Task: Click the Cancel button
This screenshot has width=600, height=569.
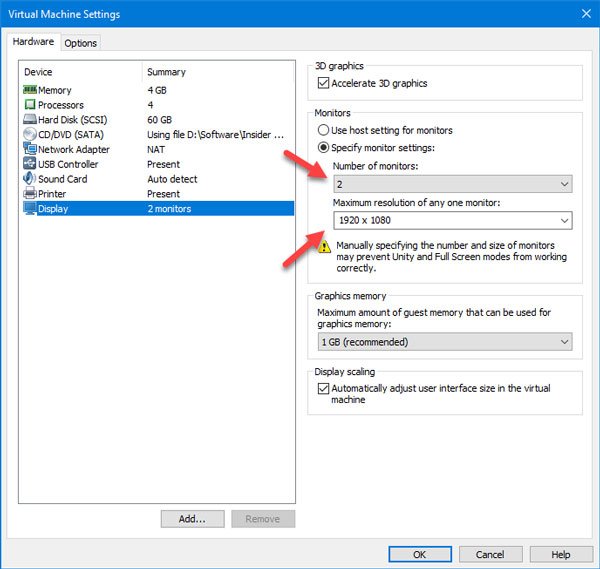Action: (490, 554)
